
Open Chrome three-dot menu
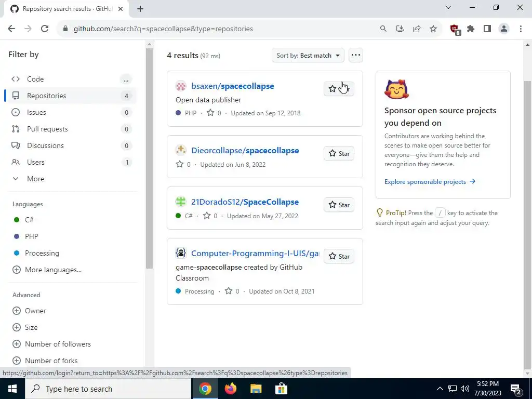[x=521, y=29]
